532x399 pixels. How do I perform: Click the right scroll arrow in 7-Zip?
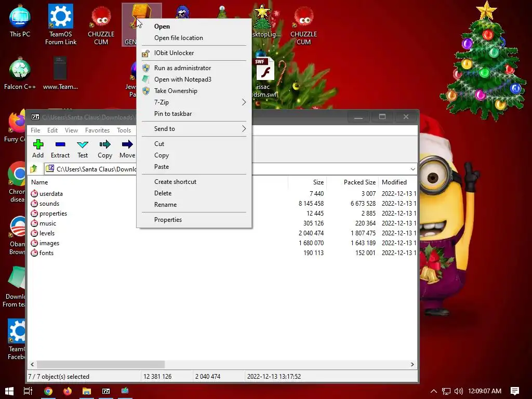[x=412, y=364]
